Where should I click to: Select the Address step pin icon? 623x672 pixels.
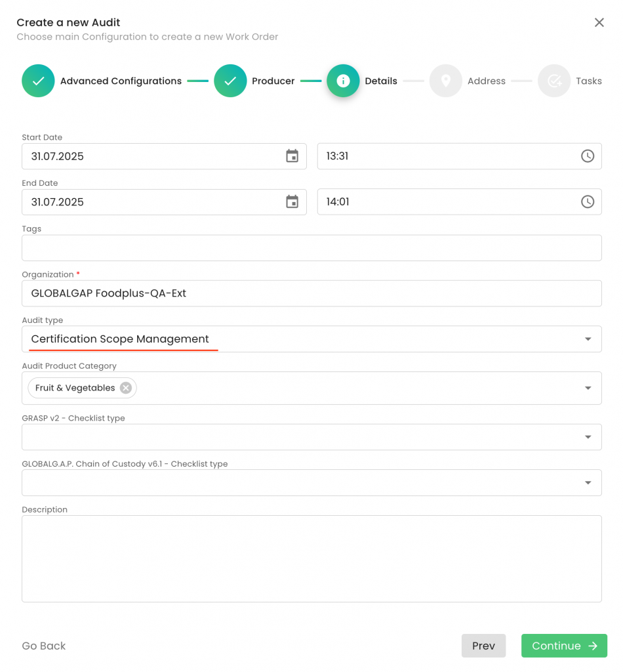click(x=446, y=81)
